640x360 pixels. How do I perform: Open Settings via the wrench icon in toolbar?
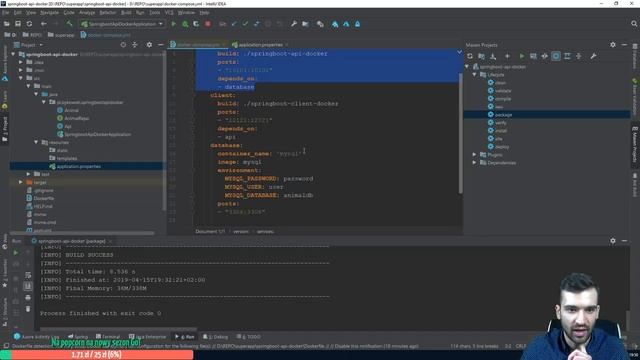(294, 24)
